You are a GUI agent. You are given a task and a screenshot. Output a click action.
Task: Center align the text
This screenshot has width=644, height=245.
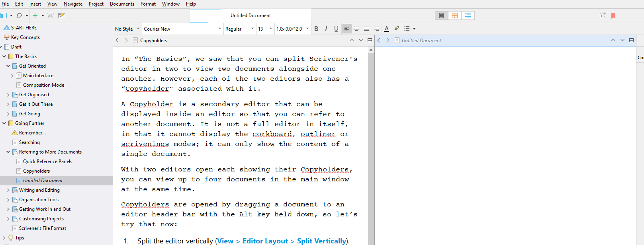click(356, 29)
